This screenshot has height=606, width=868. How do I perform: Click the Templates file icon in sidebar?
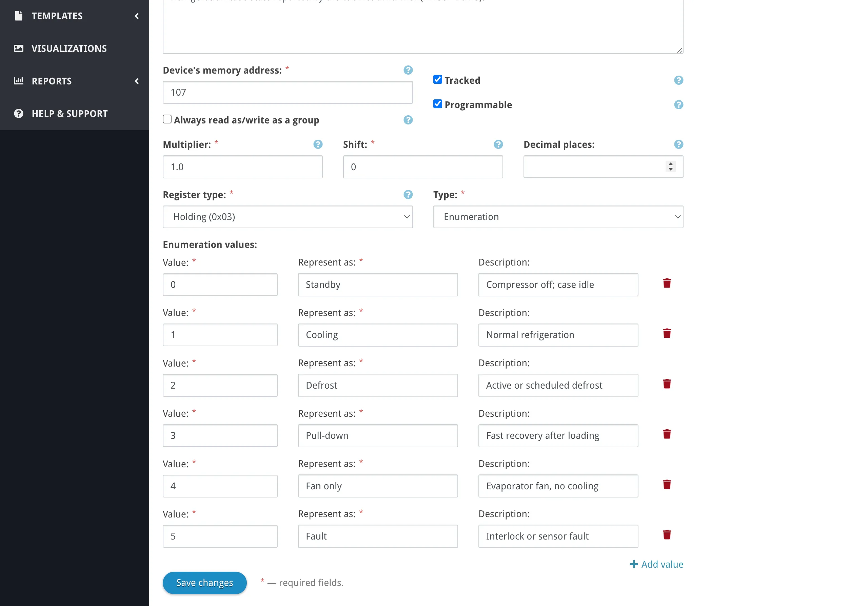(19, 16)
